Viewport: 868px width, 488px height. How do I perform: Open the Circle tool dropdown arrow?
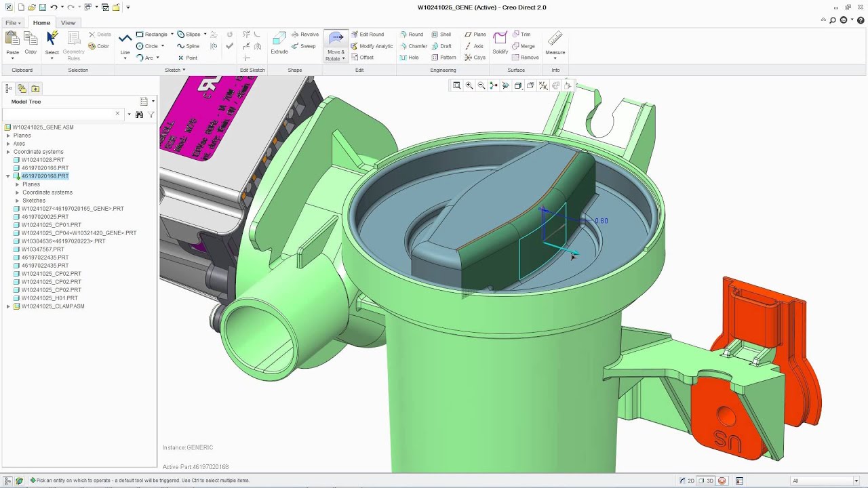point(163,46)
